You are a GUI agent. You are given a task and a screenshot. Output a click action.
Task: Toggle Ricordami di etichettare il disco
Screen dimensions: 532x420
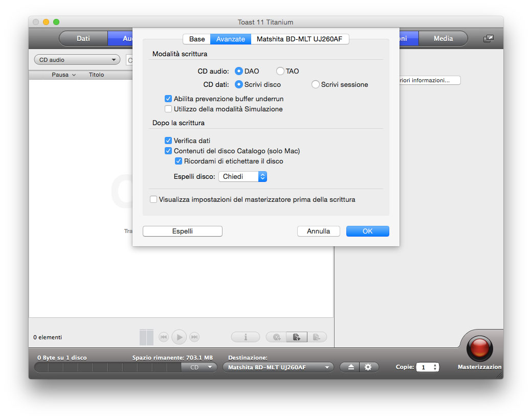[178, 161]
